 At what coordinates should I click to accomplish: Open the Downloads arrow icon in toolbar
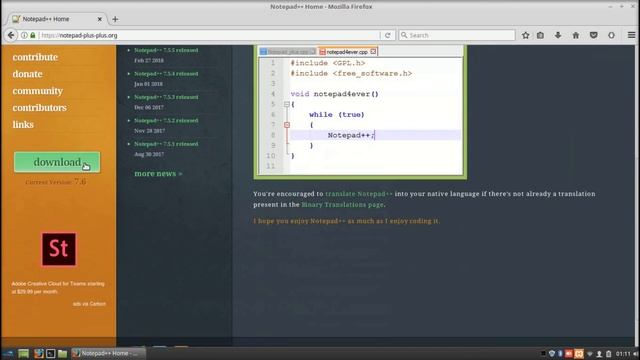[x=558, y=36]
